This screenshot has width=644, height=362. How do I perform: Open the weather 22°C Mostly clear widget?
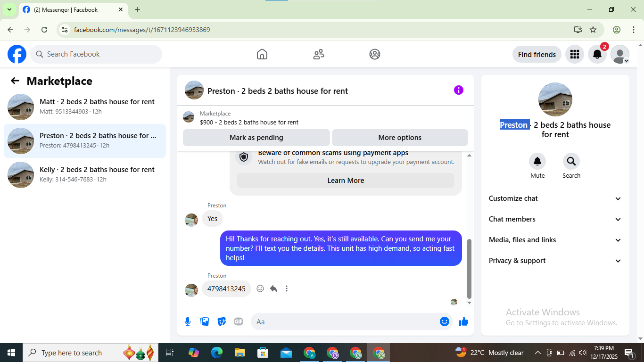pyautogui.click(x=489, y=353)
